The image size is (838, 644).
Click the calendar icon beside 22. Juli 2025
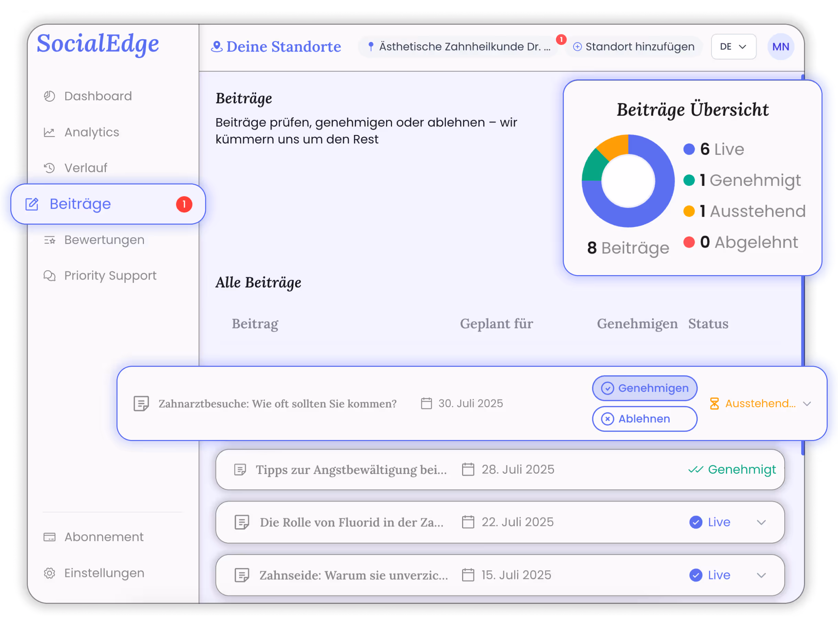click(x=468, y=522)
